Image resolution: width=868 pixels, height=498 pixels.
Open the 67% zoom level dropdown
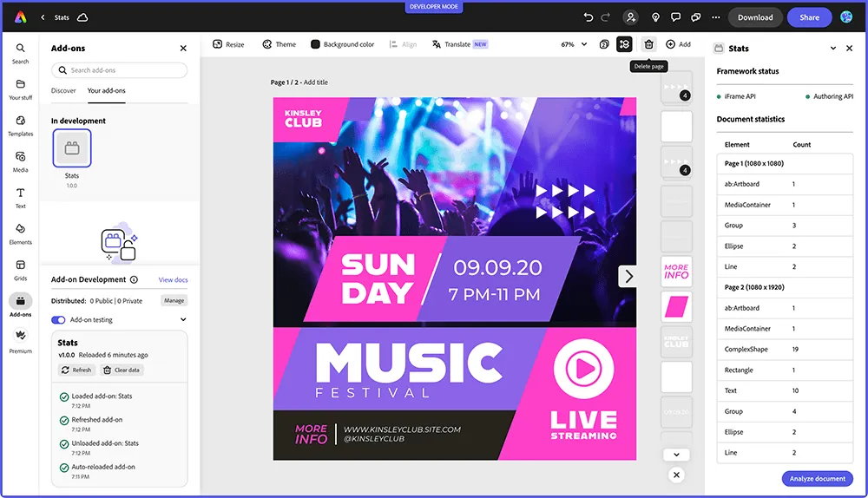point(574,44)
